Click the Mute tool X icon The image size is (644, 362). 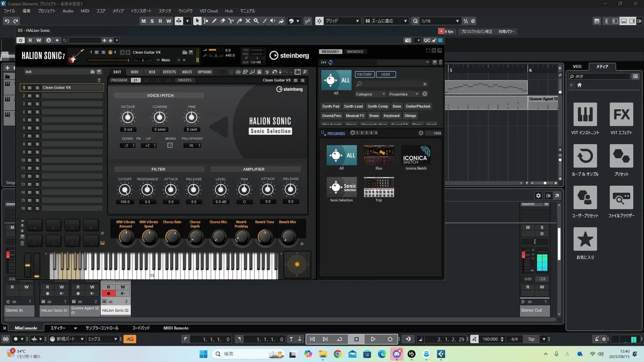point(248,21)
